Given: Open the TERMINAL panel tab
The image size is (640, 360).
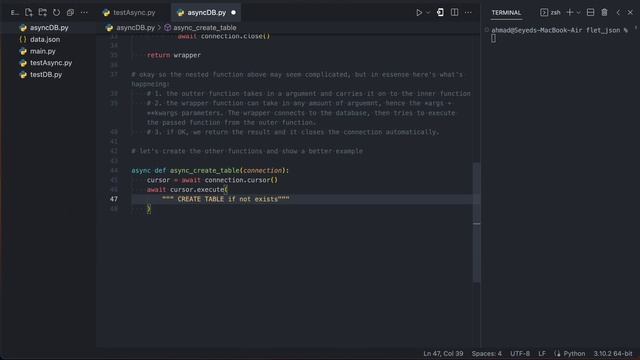Looking at the screenshot, I should click(x=506, y=13).
